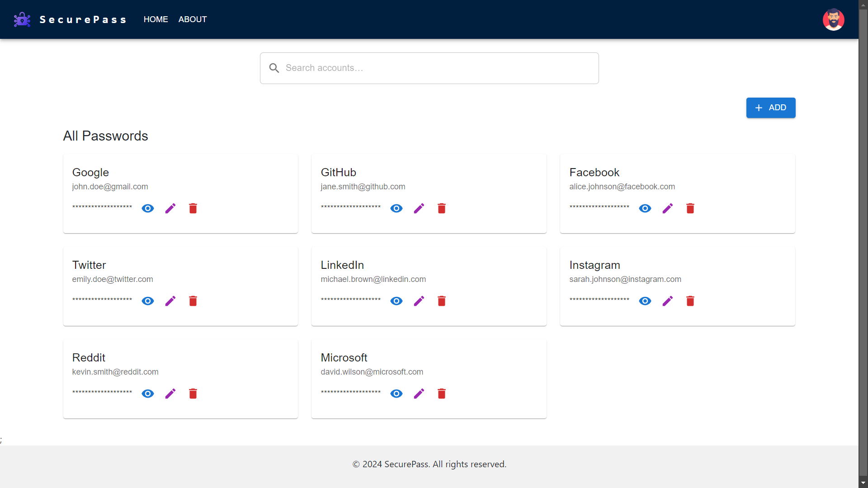This screenshot has height=488, width=868.
Task: Delete the Reddit password entry
Action: tap(193, 394)
